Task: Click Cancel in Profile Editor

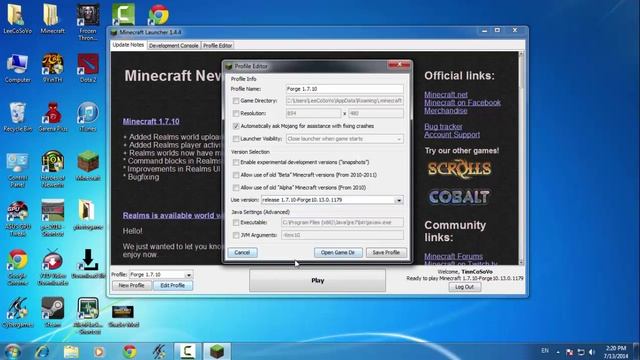Action: (x=242, y=253)
